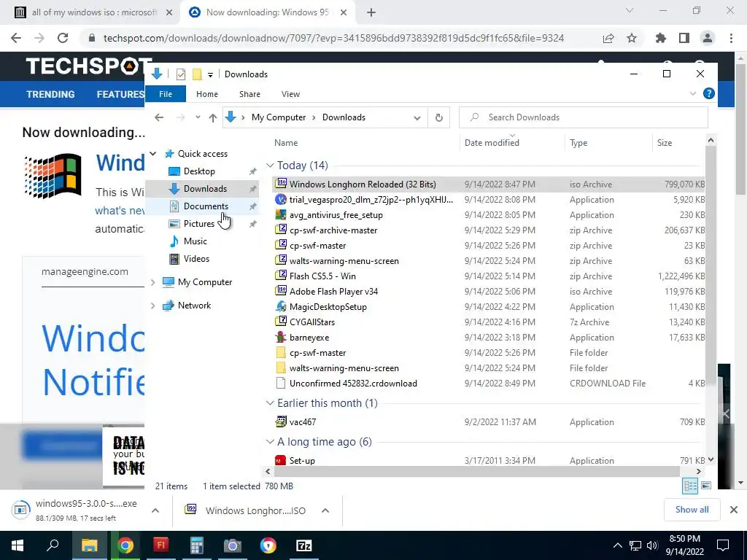
Task: Open options arrow for Windows Longhorn ISO download
Action: (325, 510)
